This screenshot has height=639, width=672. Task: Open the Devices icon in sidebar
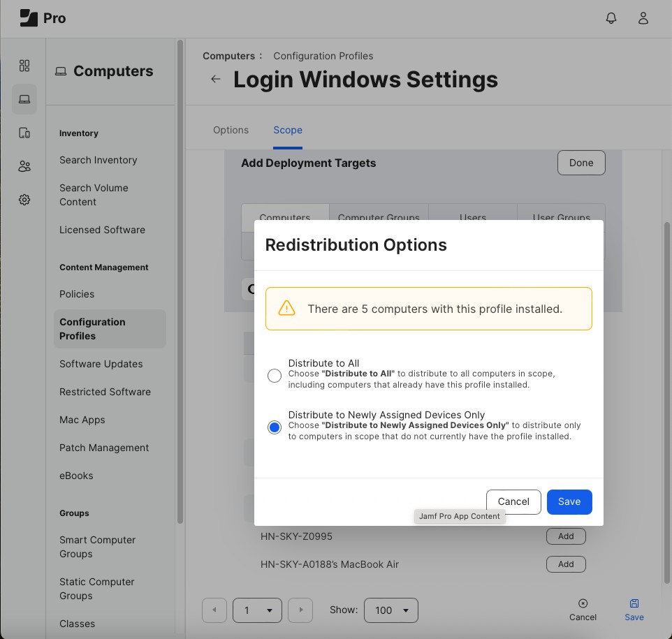24,133
